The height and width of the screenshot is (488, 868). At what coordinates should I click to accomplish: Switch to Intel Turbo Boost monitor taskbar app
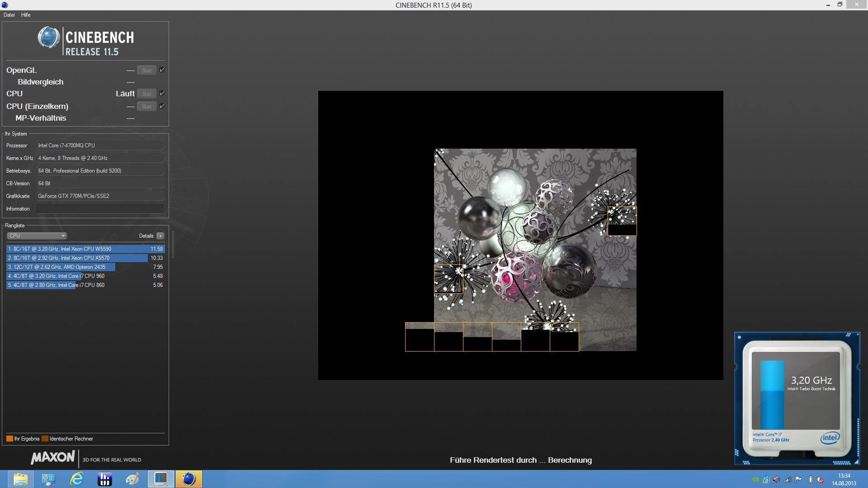161,479
